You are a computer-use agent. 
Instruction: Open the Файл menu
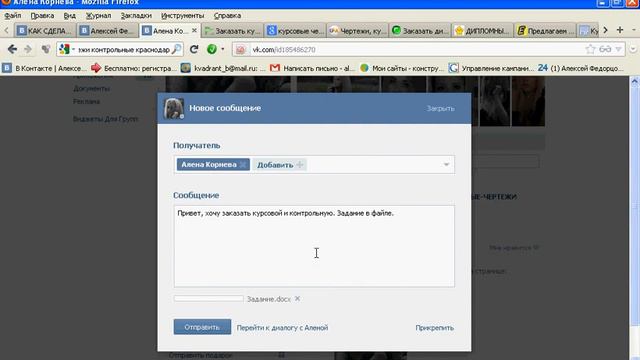tap(13, 16)
